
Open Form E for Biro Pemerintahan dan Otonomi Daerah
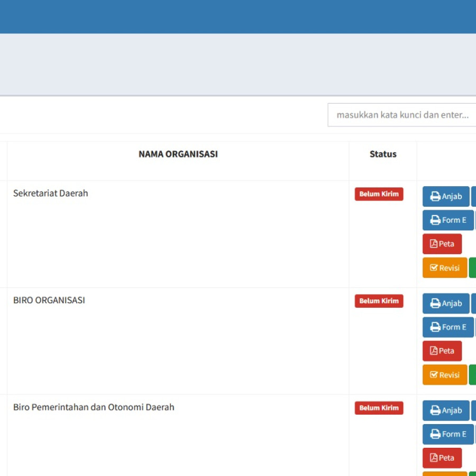(448, 434)
